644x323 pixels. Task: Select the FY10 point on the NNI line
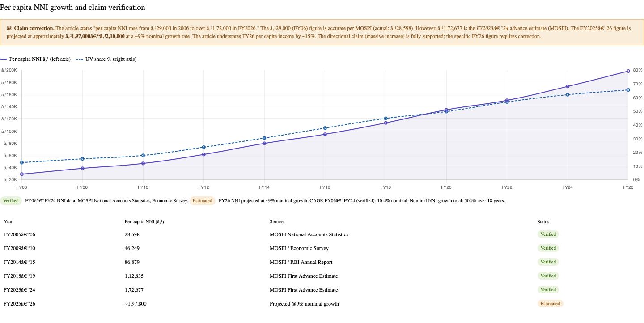pos(143,163)
